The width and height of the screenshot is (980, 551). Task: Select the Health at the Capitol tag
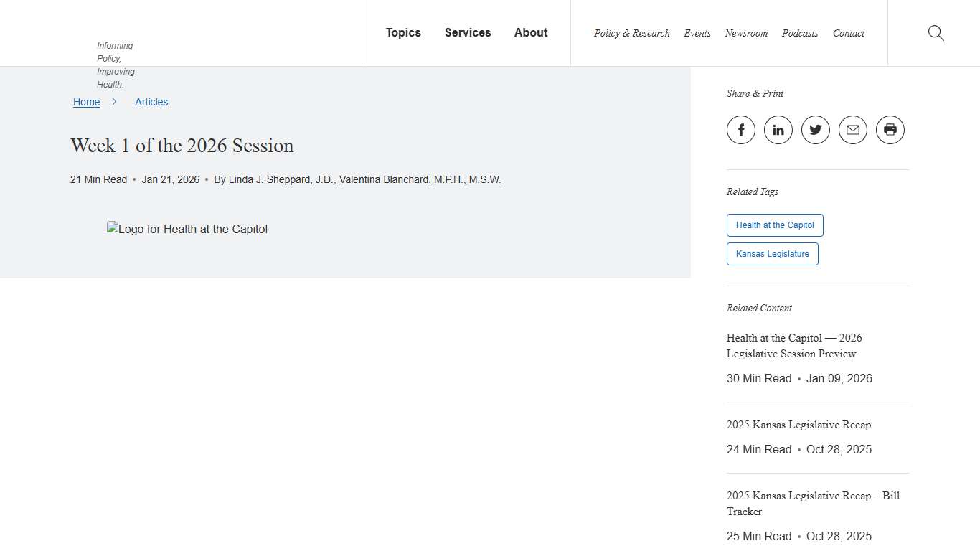[x=775, y=225]
